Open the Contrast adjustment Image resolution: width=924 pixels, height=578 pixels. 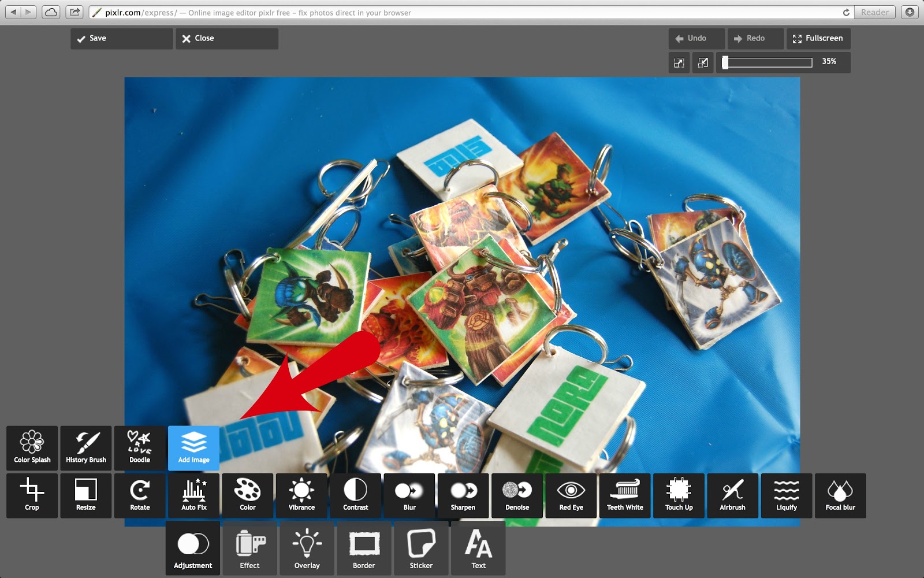[355, 495]
